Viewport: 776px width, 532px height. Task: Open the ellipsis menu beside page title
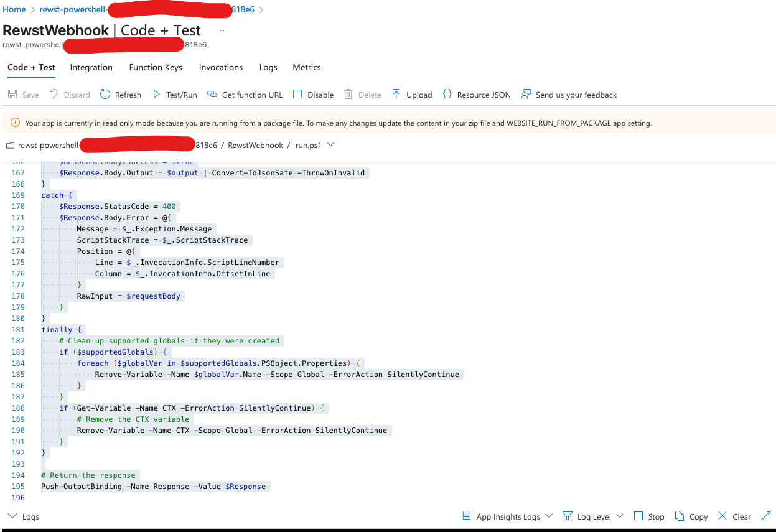221,30
